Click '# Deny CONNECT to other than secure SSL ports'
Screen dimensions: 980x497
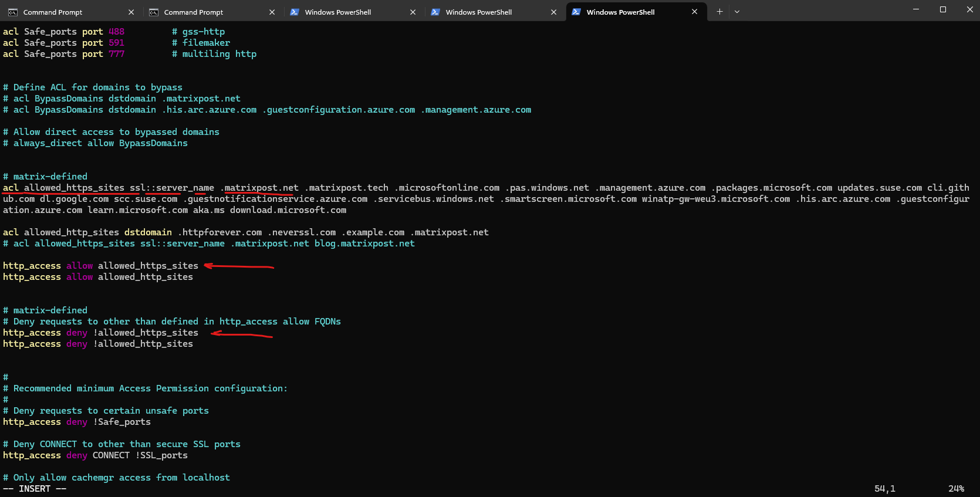pos(121,444)
